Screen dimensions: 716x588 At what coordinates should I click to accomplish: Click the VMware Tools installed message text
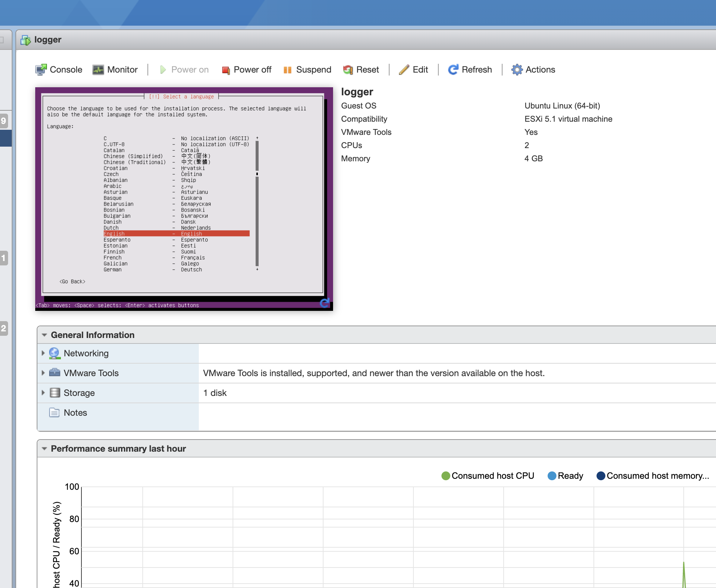[374, 373]
